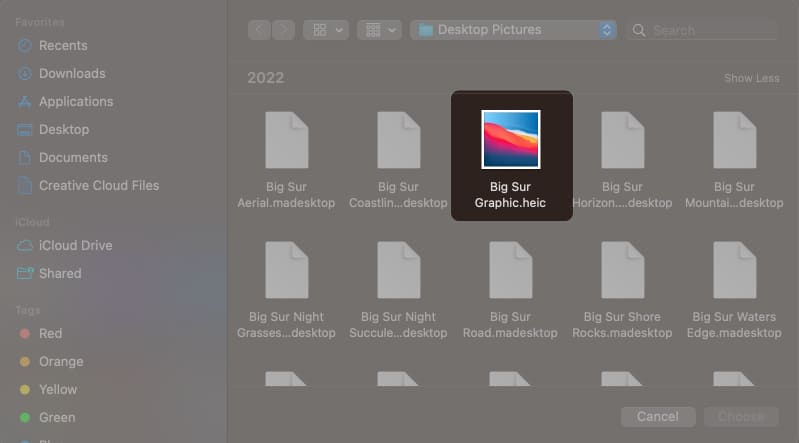Screen dimensions: 799x443
Task: Filter by the Red tag
Action: [50, 334]
